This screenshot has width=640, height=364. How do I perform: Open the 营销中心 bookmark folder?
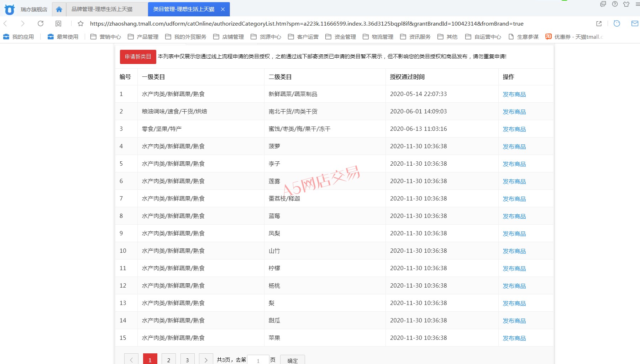coord(106,37)
